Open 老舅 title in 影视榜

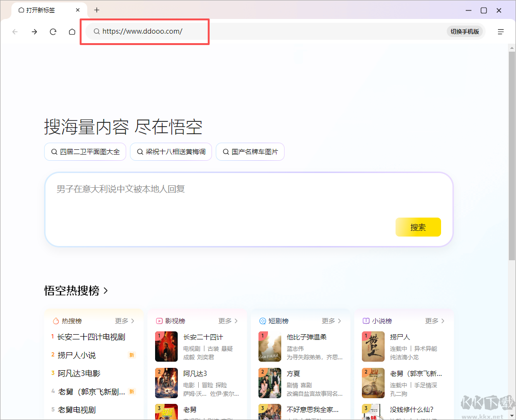coord(190,410)
